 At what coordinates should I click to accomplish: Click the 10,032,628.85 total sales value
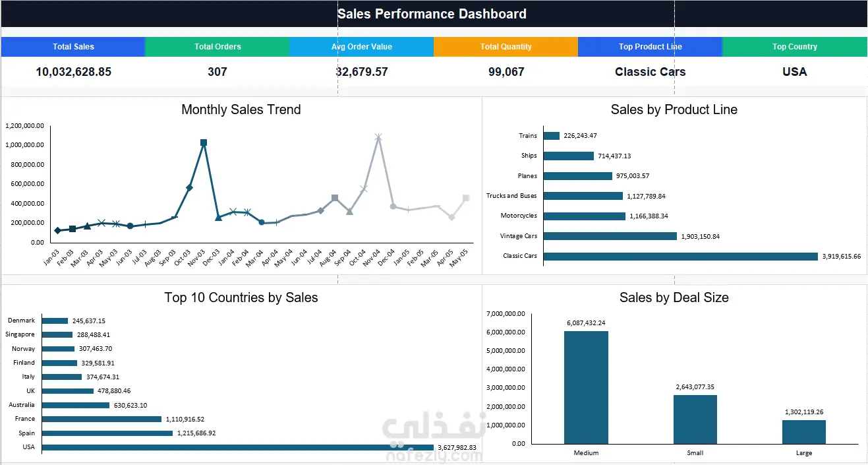73,72
